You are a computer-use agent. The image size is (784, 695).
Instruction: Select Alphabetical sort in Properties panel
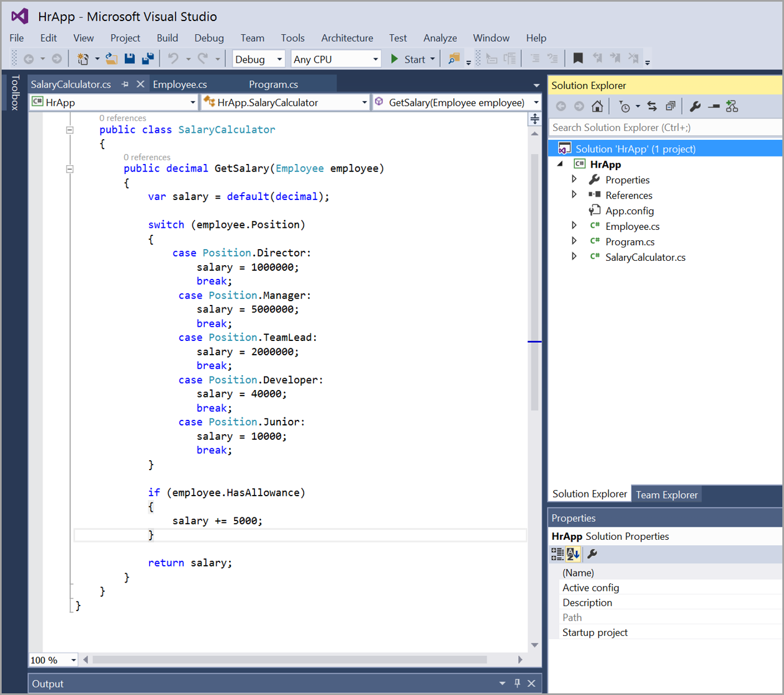pyautogui.click(x=573, y=554)
